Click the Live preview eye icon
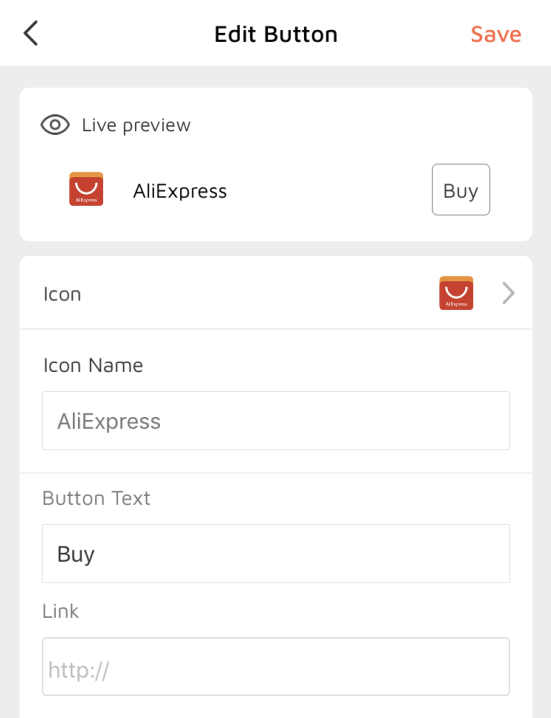 [x=55, y=125]
